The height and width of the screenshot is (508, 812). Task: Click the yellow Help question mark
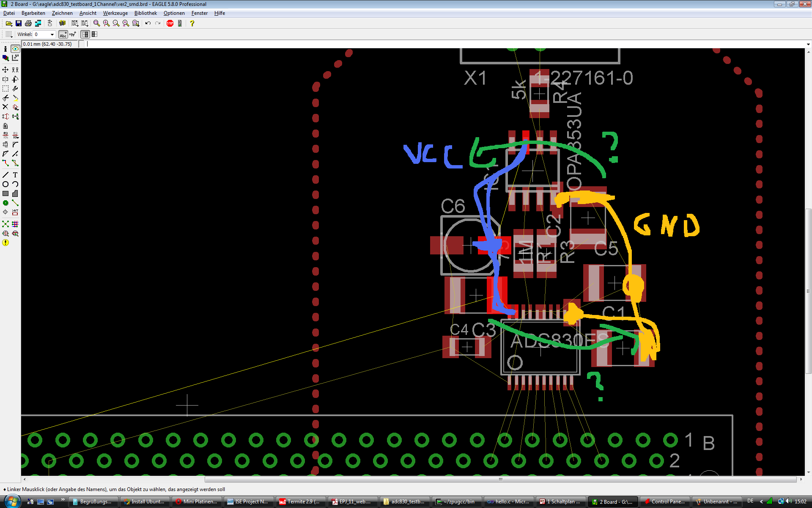pos(192,23)
